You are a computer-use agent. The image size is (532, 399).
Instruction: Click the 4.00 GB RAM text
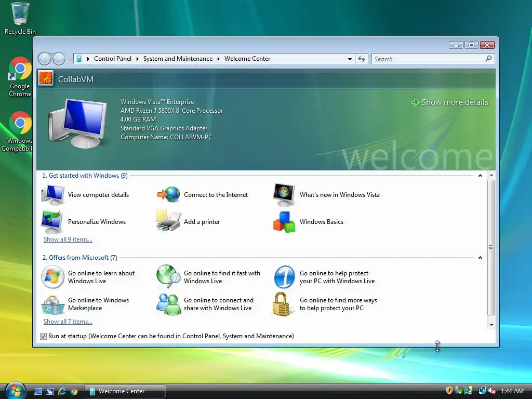(138, 119)
